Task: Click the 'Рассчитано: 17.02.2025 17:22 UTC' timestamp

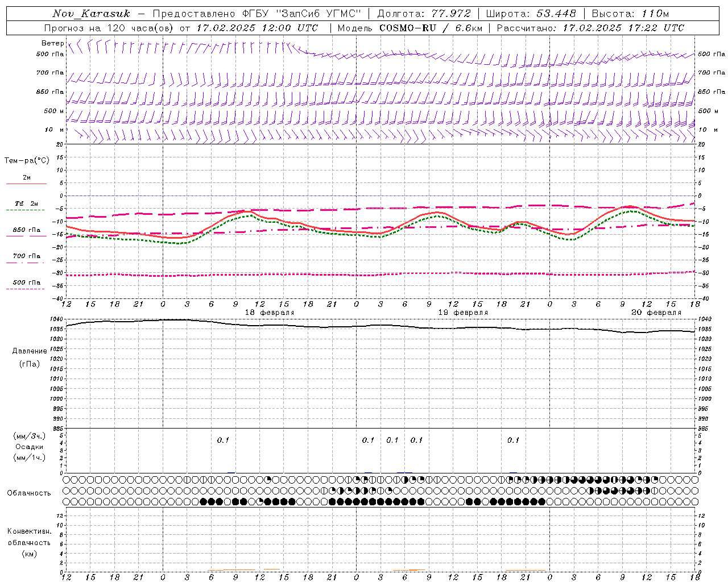Action: [x=590, y=28]
